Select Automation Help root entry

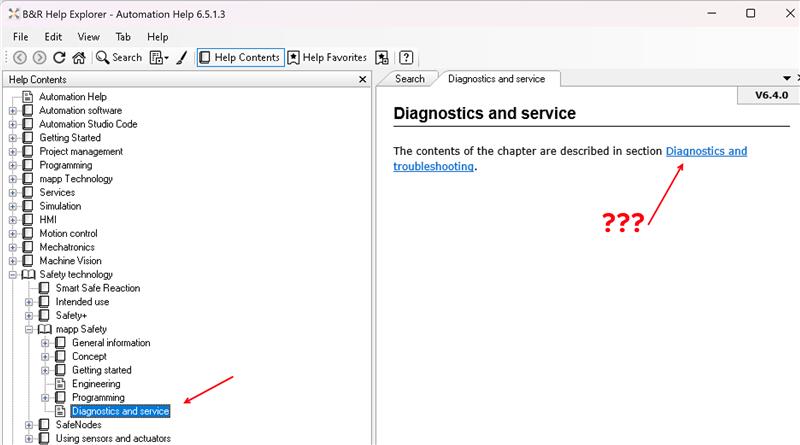click(73, 96)
